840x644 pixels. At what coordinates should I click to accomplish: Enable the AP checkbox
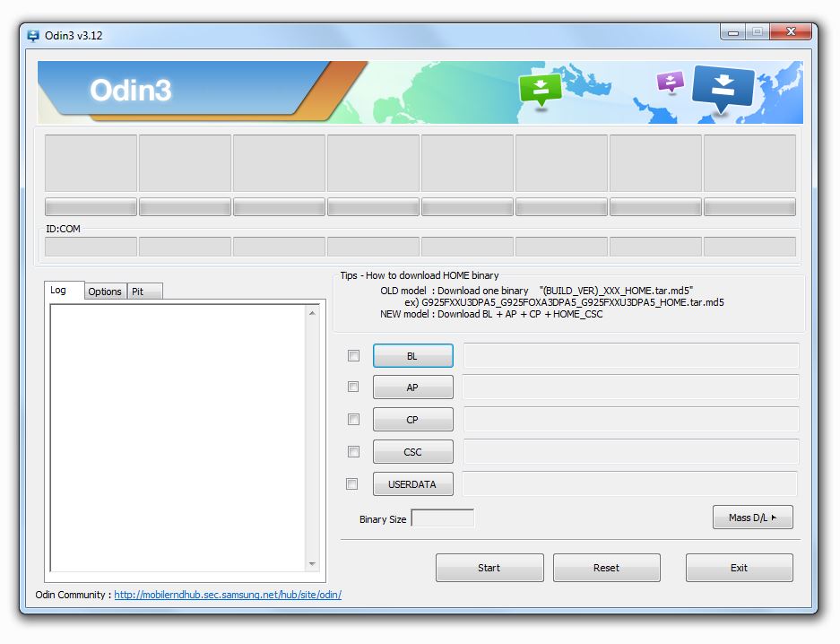coord(353,387)
